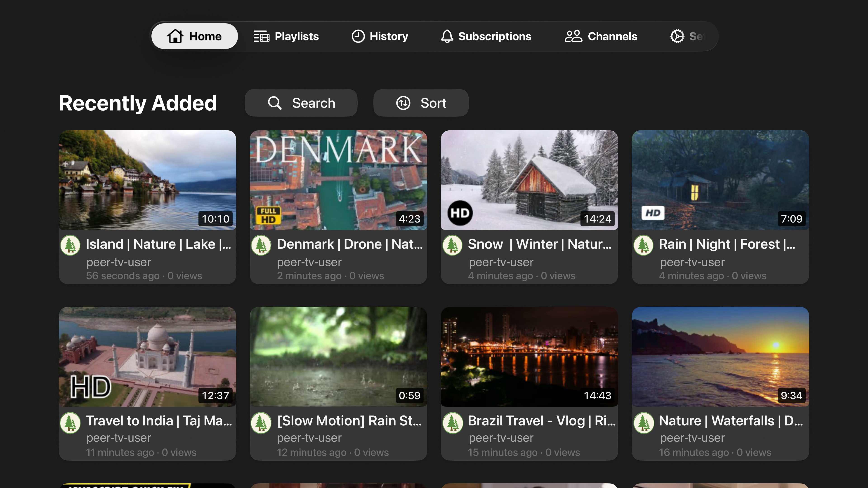
Task: Select the Rain Night Forest video title
Action: (727, 244)
